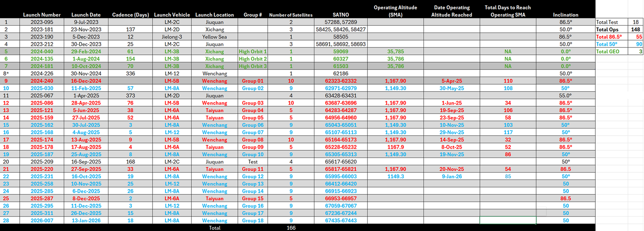The width and height of the screenshot is (644, 231).
Task: Select the green-outlined active cell in row 28
Action: [508, 221]
